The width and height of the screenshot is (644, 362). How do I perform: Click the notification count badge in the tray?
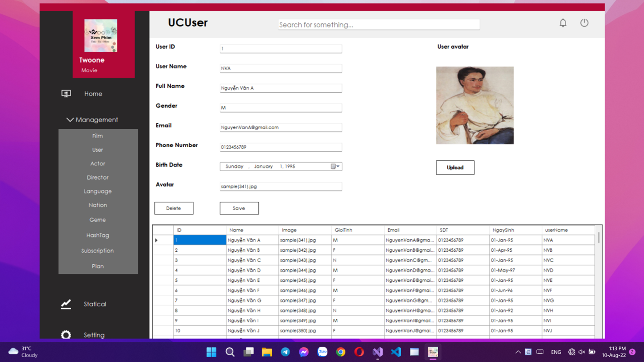coord(632,352)
